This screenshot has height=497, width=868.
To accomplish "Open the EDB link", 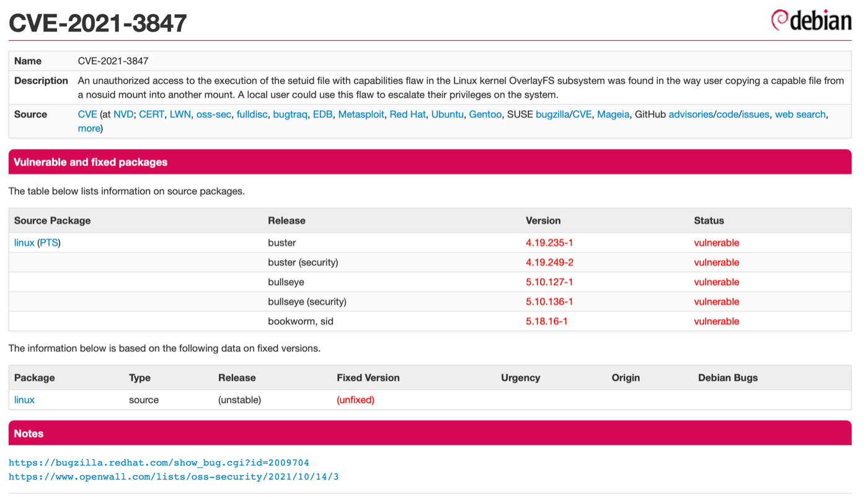I will click(x=322, y=114).
